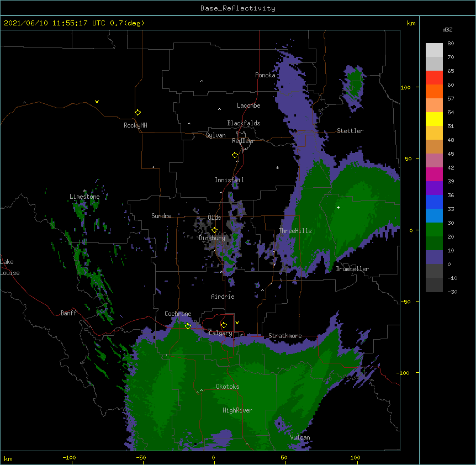Click the 80 value in the dBZ legend

(x=451, y=44)
